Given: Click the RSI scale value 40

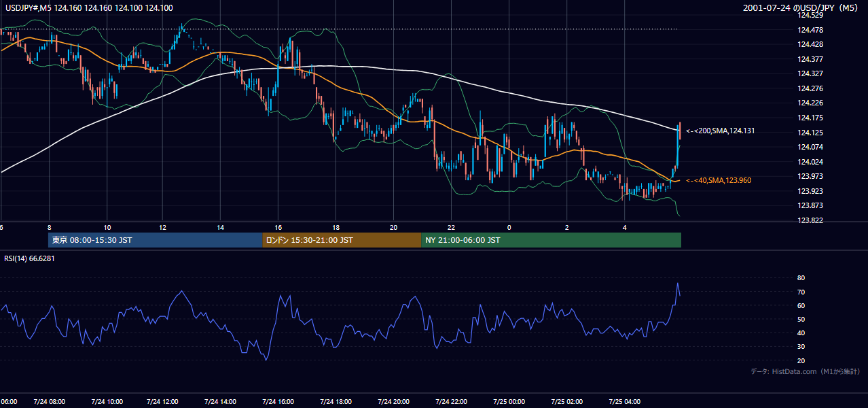Looking at the screenshot, I should (801, 333).
